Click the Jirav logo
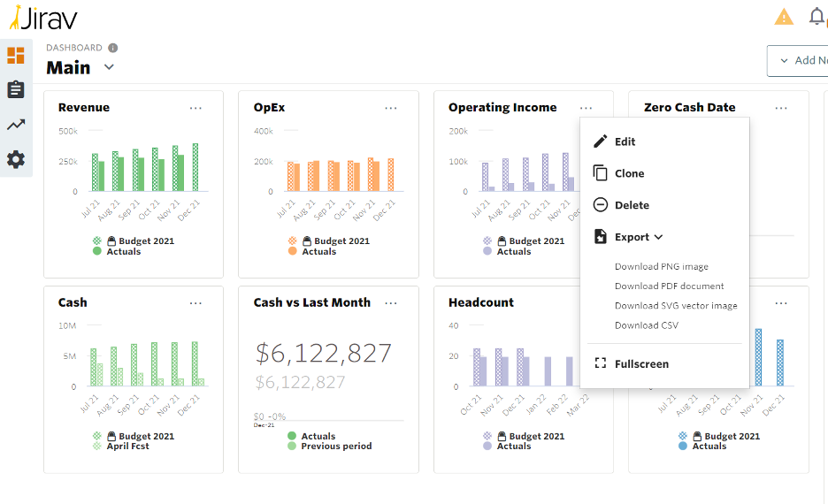Screen dimensions: 828x504 click(x=42, y=17)
